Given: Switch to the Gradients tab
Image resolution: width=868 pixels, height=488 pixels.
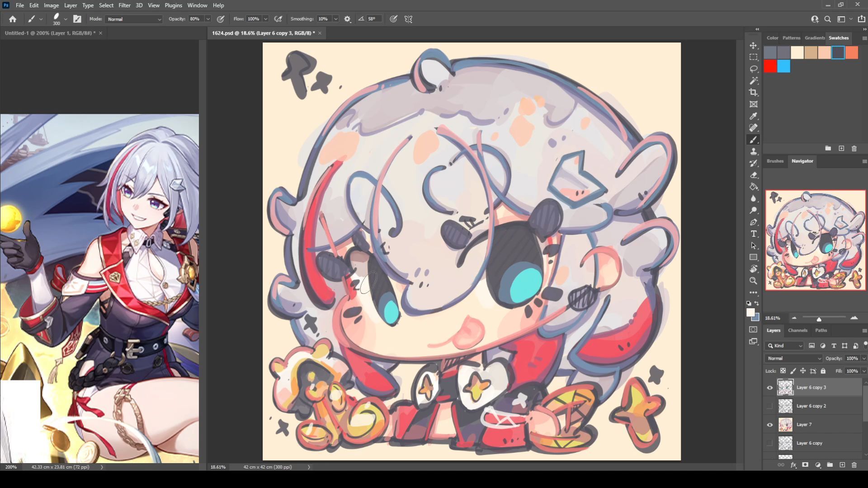Looking at the screenshot, I should tap(815, 38).
